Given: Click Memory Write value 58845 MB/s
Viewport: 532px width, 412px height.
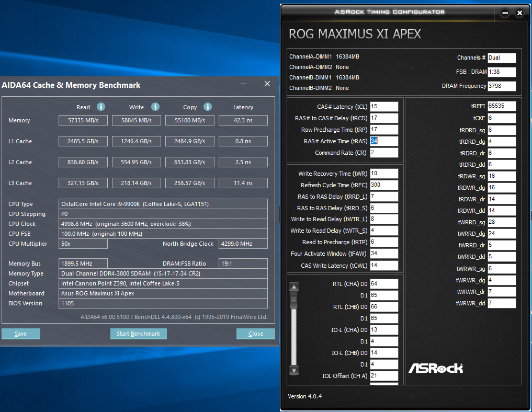Looking at the screenshot, I should [137, 120].
